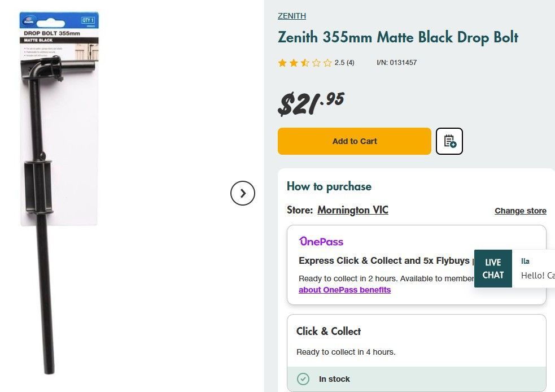The image size is (555, 392).
Task: Open the chat message from Ila
Action: click(536, 268)
